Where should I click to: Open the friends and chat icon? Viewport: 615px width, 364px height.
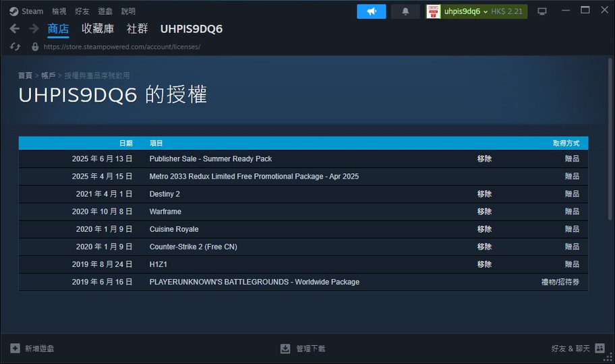pyautogui.click(x=600, y=348)
